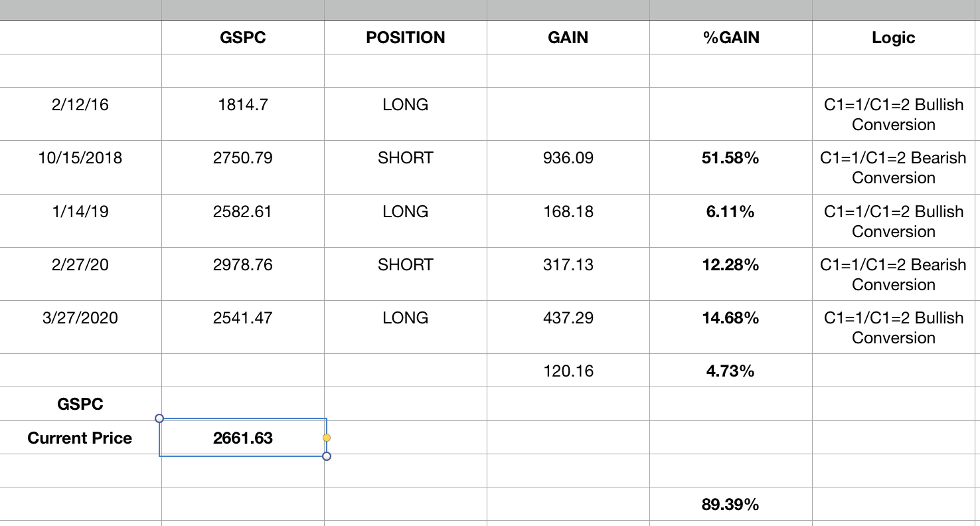This screenshot has height=526, width=980.
Task: Select the 1814.7 price cell
Action: 243,105
